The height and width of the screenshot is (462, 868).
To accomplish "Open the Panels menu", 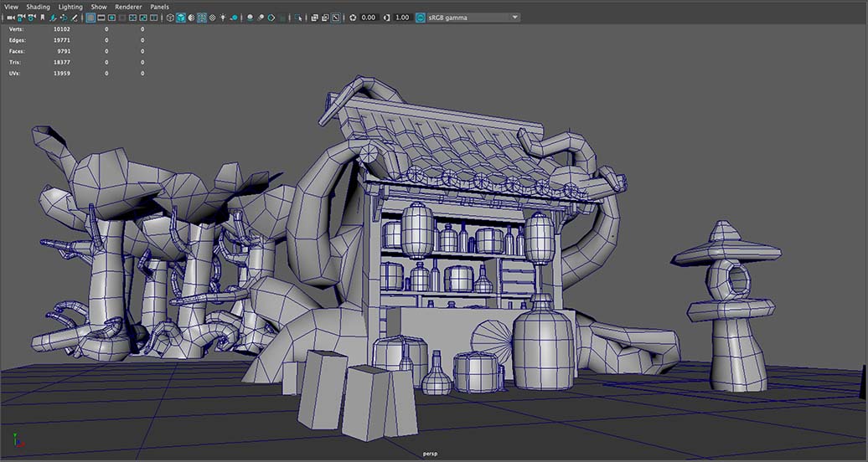I will click(159, 7).
